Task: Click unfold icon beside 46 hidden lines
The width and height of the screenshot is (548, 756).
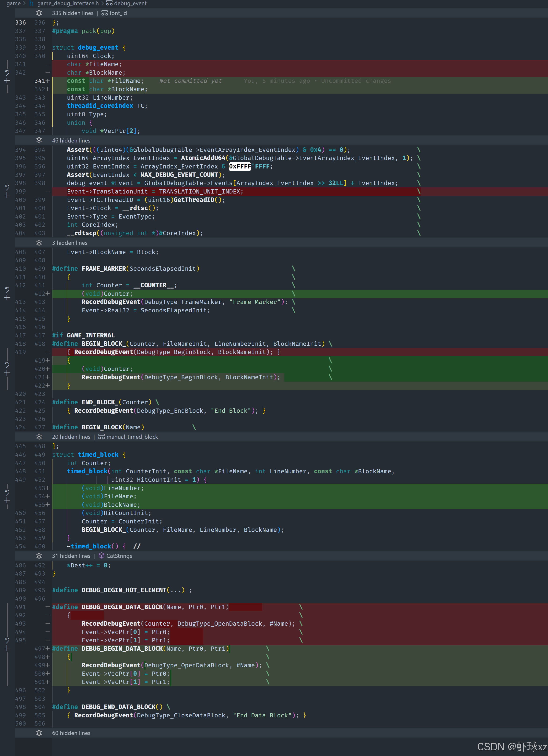Action: tap(39, 140)
